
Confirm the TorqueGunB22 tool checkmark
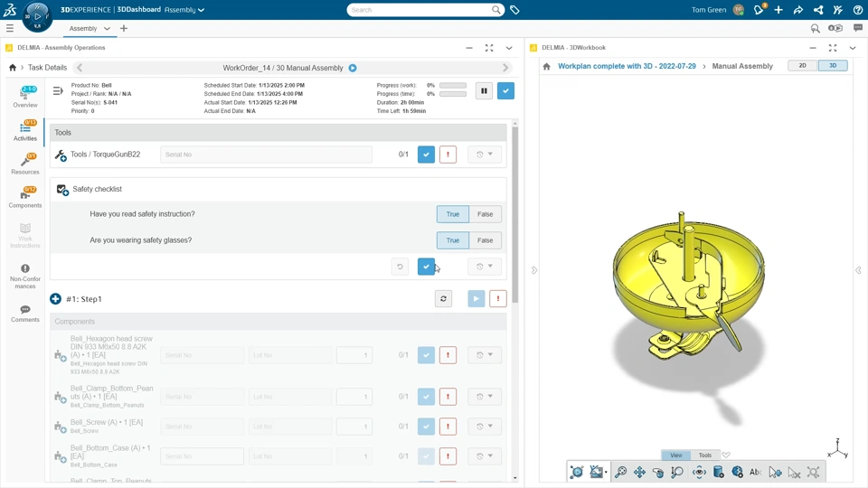pyautogui.click(x=426, y=155)
